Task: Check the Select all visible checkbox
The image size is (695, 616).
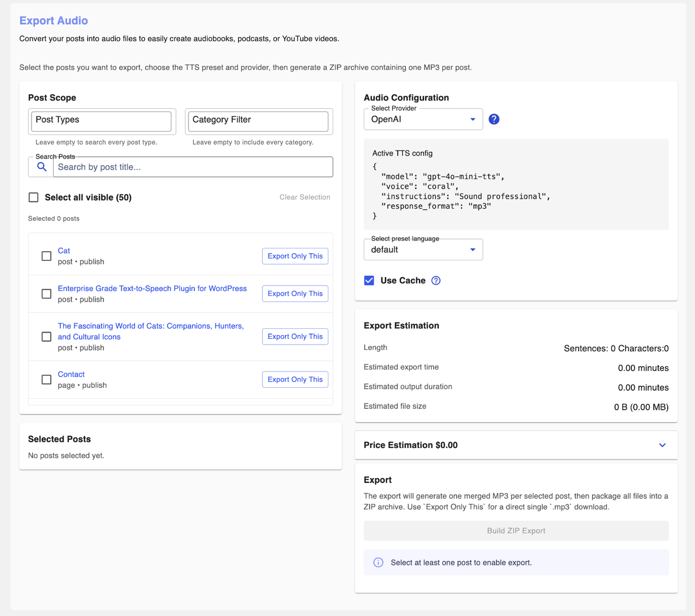Action: (34, 197)
